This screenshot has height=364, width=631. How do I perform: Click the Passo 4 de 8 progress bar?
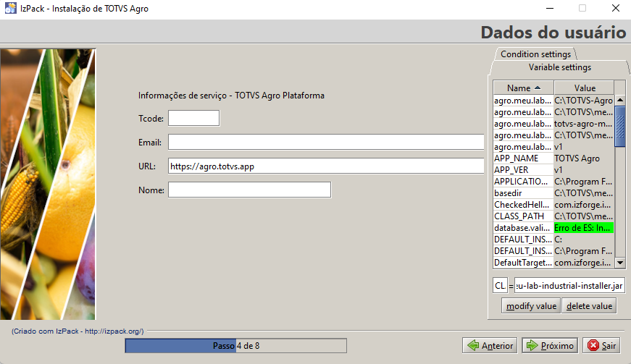236,345
